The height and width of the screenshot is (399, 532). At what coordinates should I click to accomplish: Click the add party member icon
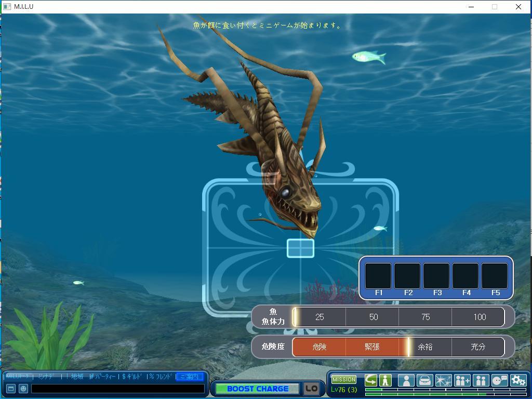coord(462,380)
